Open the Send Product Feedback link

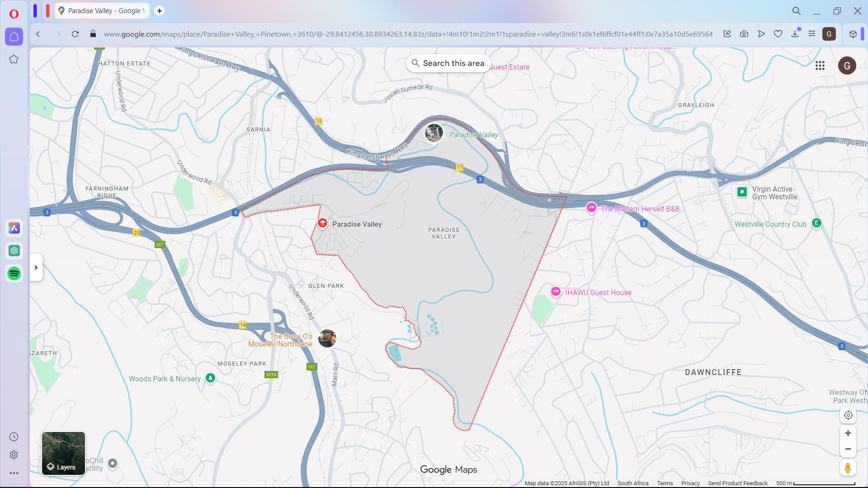[x=737, y=483]
